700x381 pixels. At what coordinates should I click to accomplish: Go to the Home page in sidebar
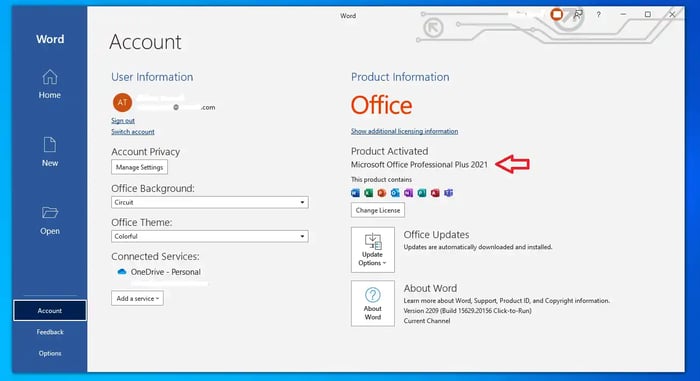[x=50, y=84]
